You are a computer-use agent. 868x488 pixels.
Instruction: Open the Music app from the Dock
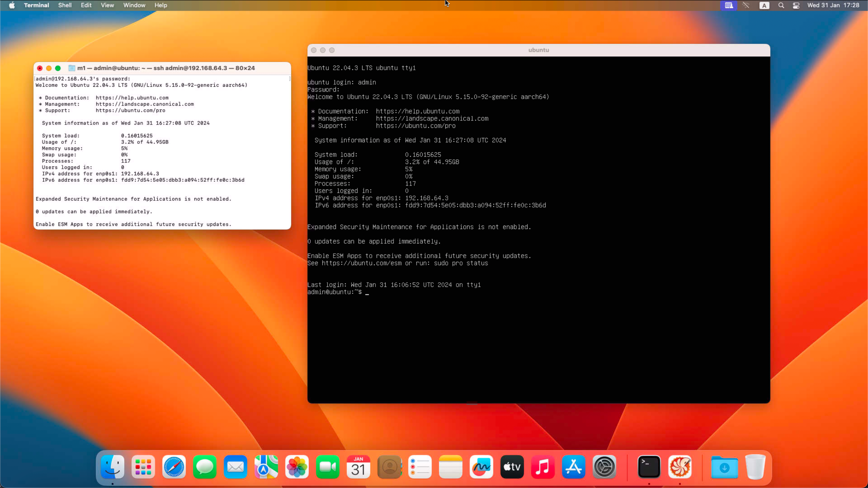543,467
